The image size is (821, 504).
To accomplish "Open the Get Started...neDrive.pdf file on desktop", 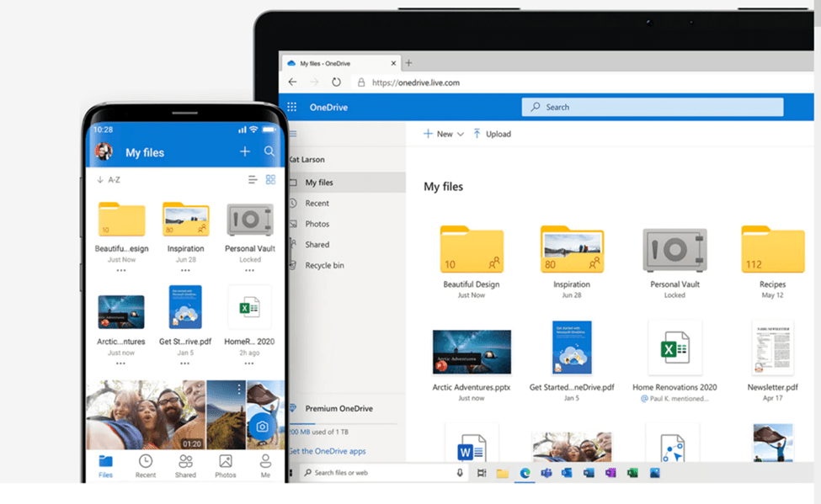I will pyautogui.click(x=572, y=347).
